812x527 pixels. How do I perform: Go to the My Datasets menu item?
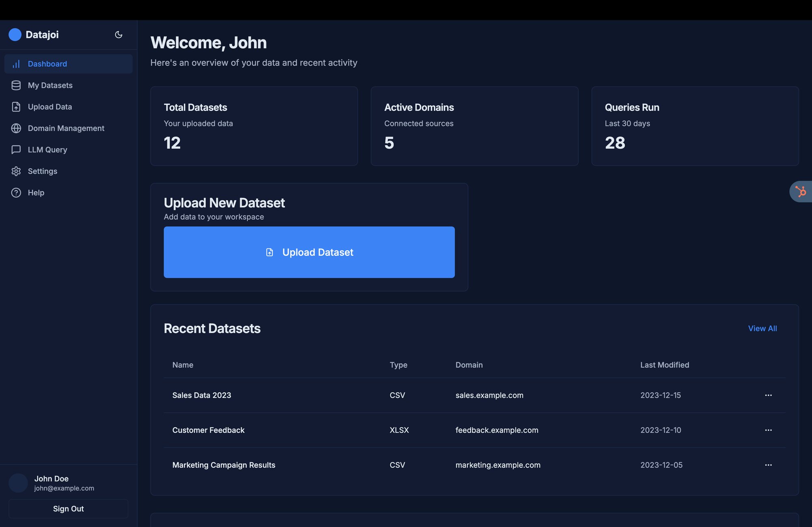50,85
